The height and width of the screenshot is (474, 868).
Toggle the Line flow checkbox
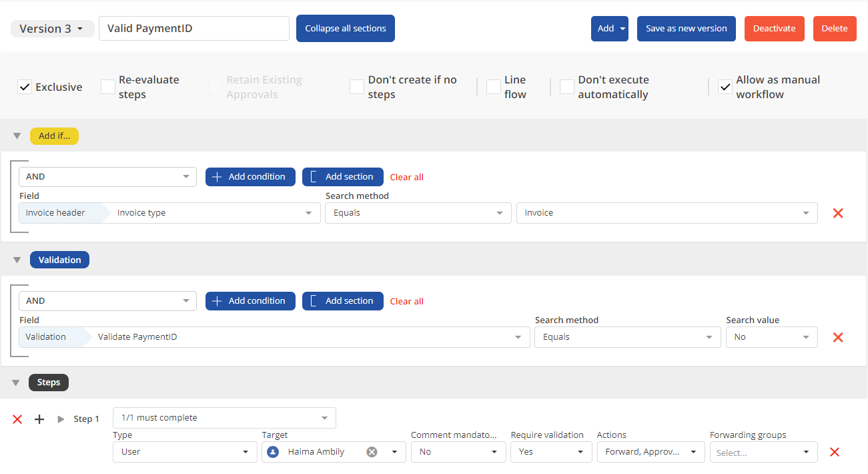(x=494, y=87)
